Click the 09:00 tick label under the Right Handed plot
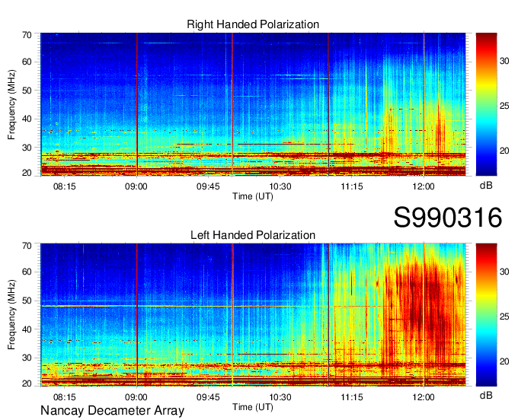518x420 pixels. click(136, 186)
